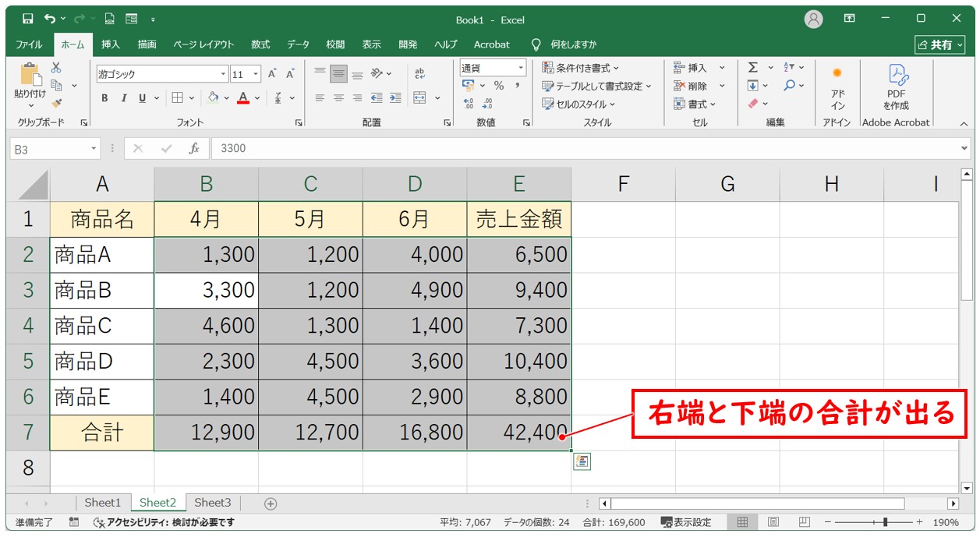Switch to Page Layout view in status bar
Viewport: 980px width, 537px height.
coord(773,522)
